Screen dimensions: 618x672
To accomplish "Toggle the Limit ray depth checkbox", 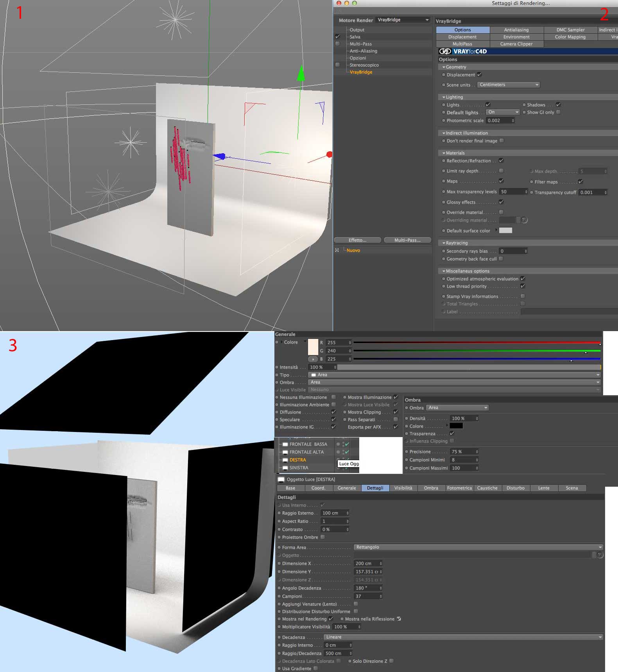I will 501,171.
